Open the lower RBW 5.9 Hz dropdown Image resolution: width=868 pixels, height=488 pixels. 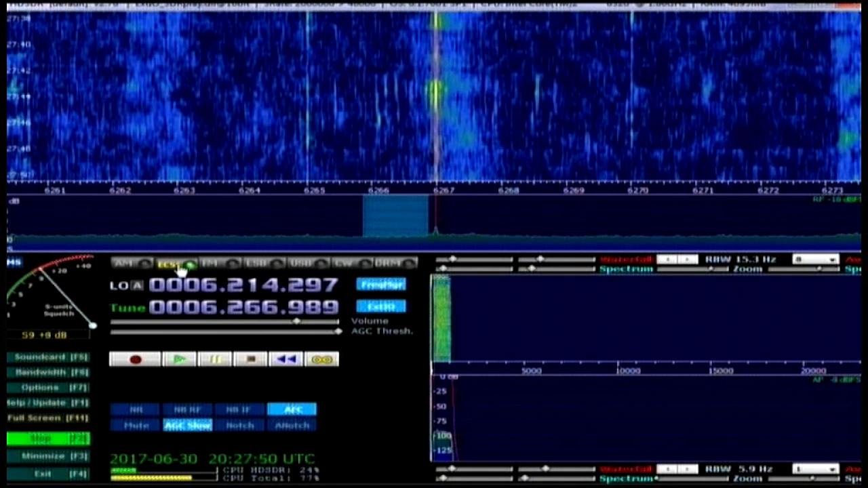point(817,469)
